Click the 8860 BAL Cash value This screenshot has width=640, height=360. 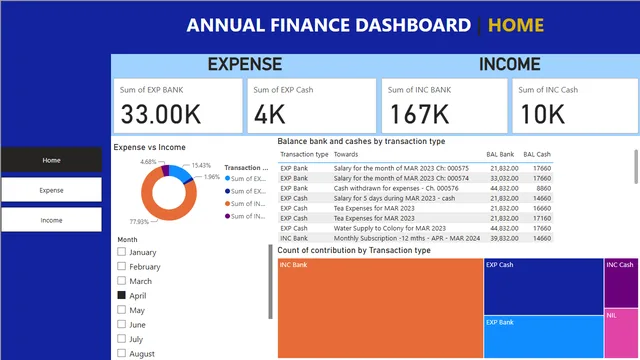543,188
